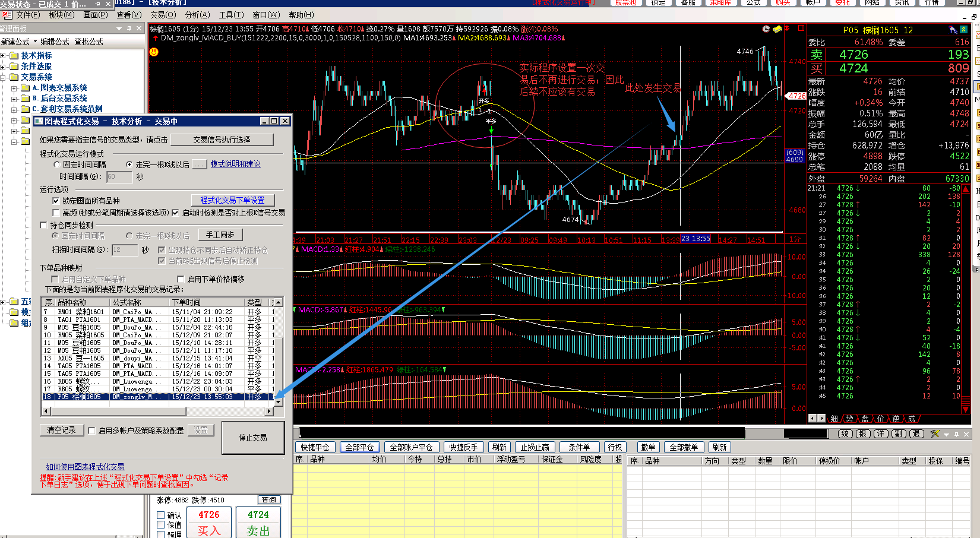Image resolution: width=980 pixels, height=538 pixels.
Task: Toggle 锁定画面所有品种 checkbox
Action: click(x=56, y=201)
